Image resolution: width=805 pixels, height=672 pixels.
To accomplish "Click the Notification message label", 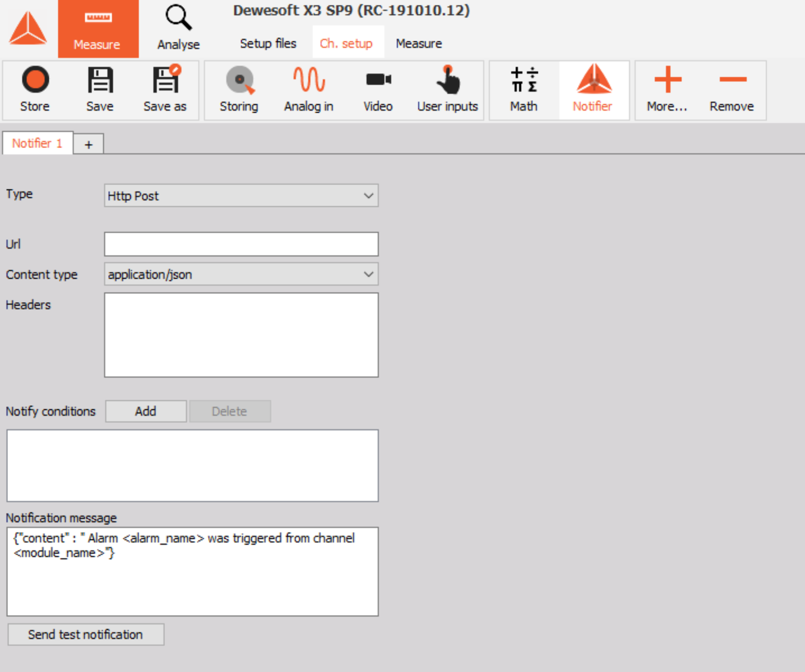I will (61, 518).
